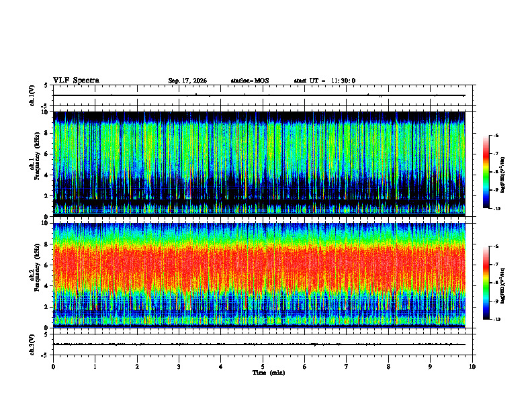
Task: Click the ch.1(V) waveform trace panel
Action: click(259, 95)
